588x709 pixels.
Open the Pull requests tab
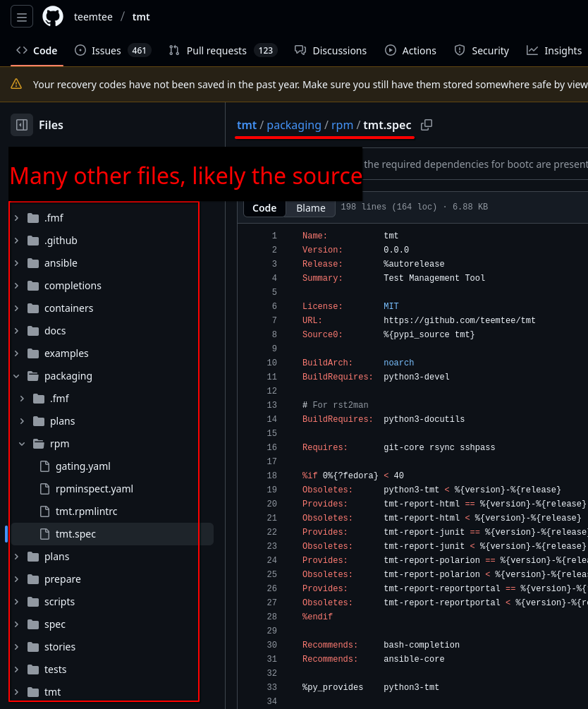223,51
